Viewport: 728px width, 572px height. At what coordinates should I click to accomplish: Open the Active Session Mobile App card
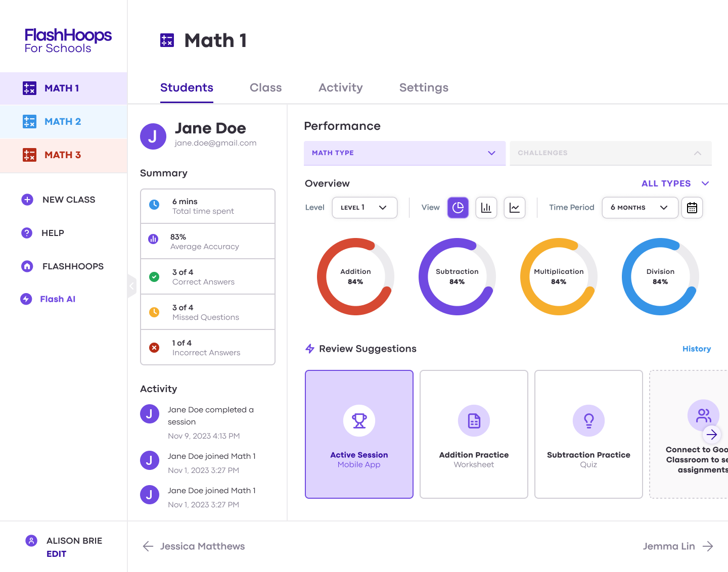tap(359, 434)
